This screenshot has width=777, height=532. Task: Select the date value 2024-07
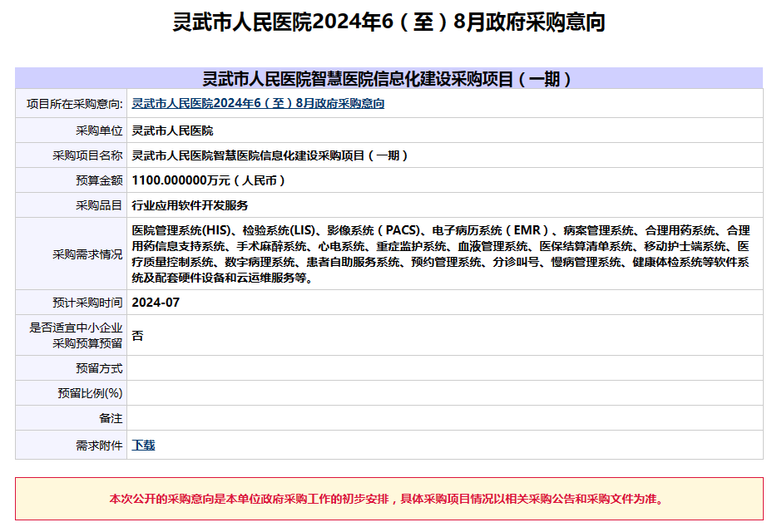(156, 303)
